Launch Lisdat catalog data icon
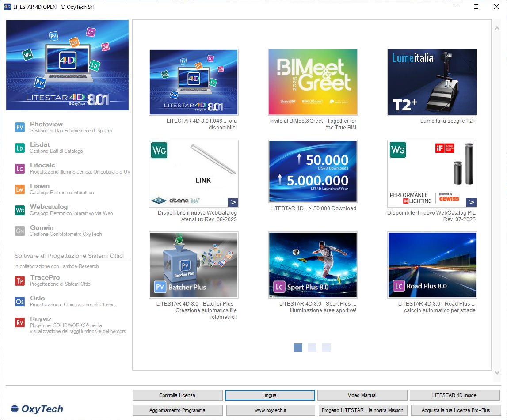 tap(20, 148)
